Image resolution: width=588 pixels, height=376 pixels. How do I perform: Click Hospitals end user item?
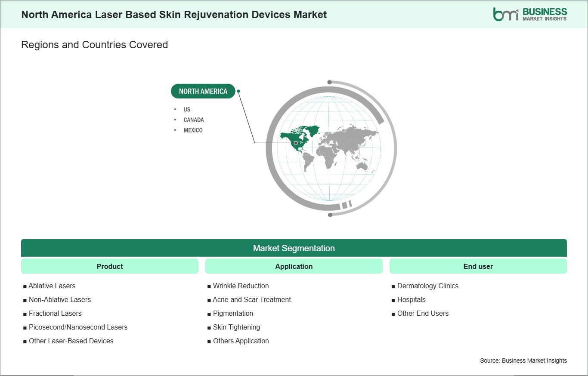tap(409, 299)
